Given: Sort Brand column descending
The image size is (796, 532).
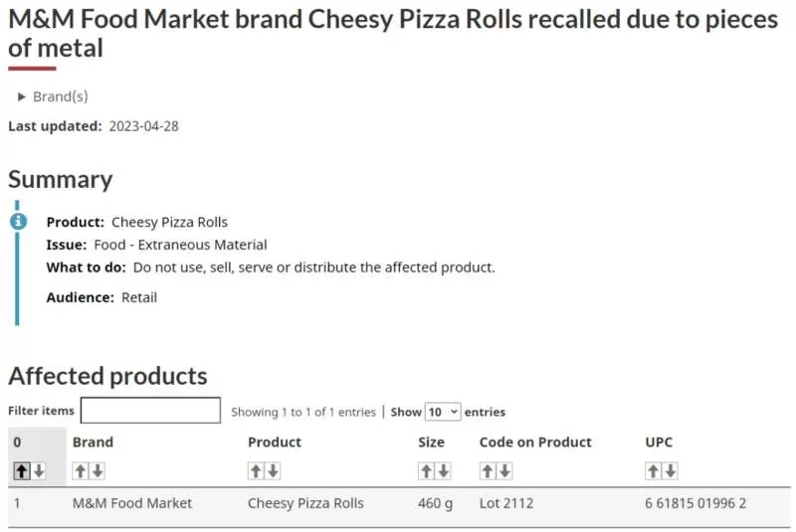Looking at the screenshot, I should (x=98, y=471).
